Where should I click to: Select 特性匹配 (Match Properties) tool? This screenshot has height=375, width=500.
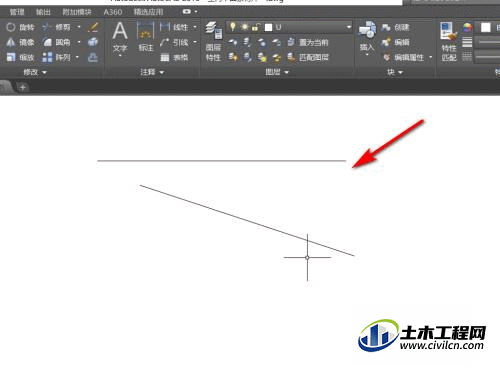[449, 42]
